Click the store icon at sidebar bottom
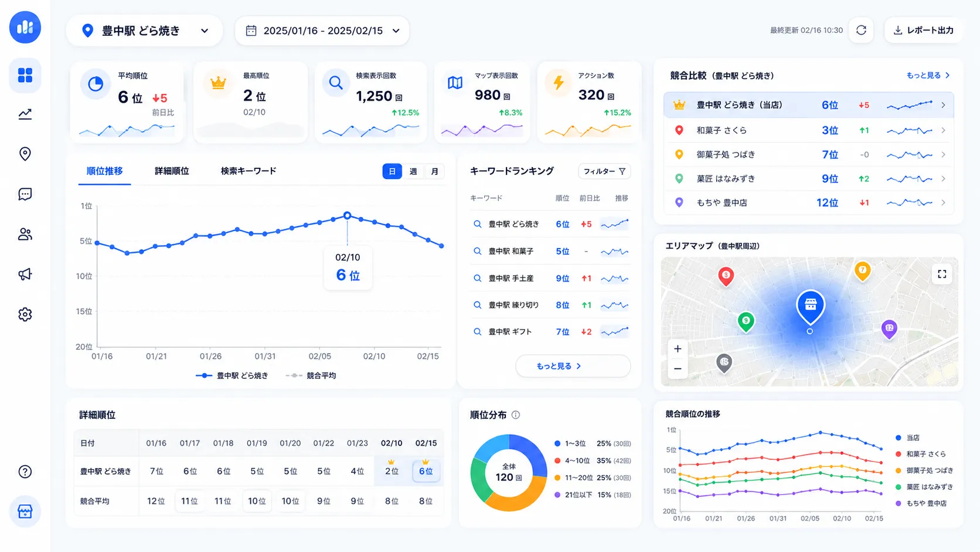980x552 pixels. tap(25, 512)
